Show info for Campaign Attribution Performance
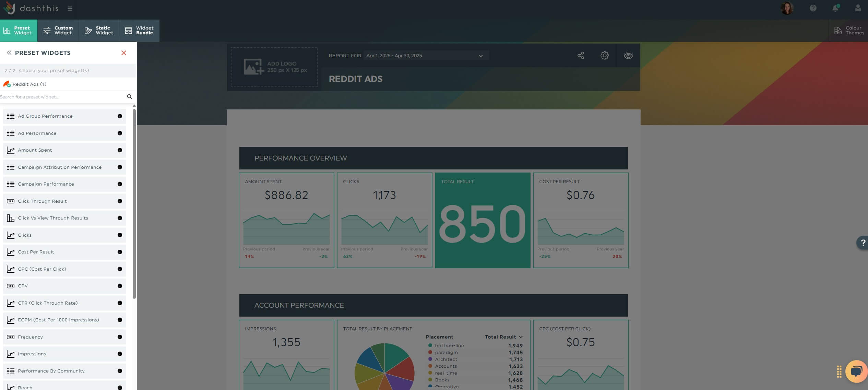 [x=120, y=167]
